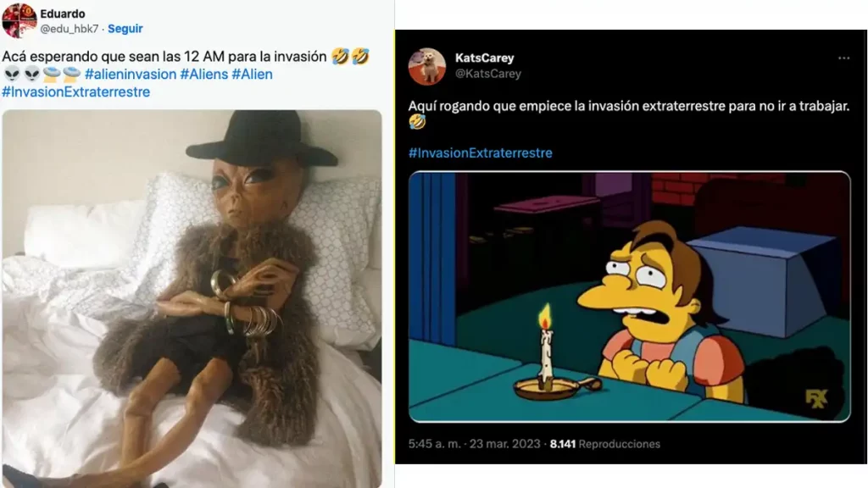The width and height of the screenshot is (868, 488).
Task: Click the 8.141 Reproducciones count
Action: pos(605,444)
